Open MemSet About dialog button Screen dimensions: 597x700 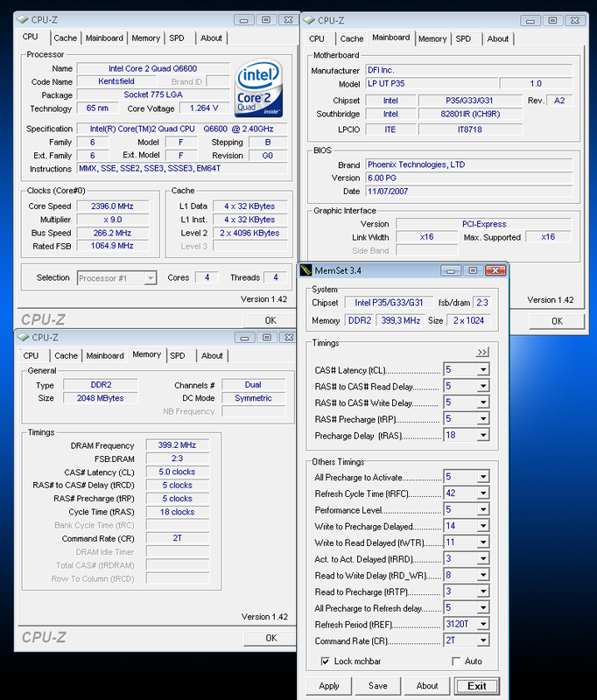point(427,686)
